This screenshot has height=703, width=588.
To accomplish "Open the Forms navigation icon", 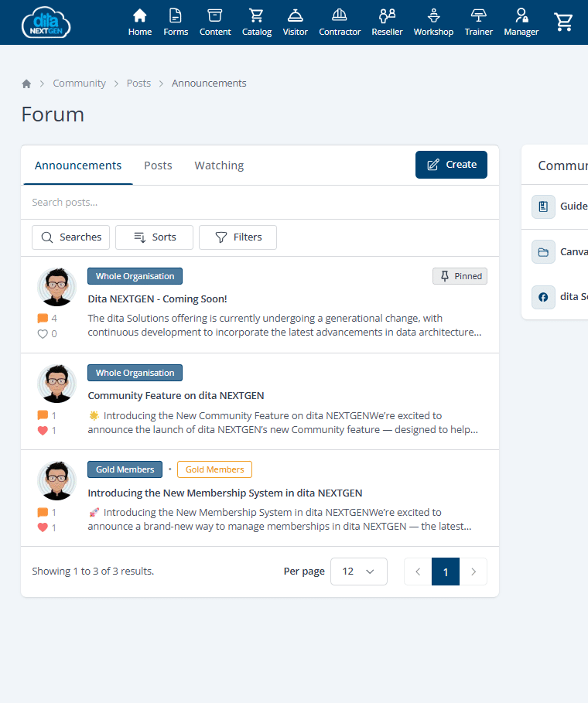I will [176, 15].
